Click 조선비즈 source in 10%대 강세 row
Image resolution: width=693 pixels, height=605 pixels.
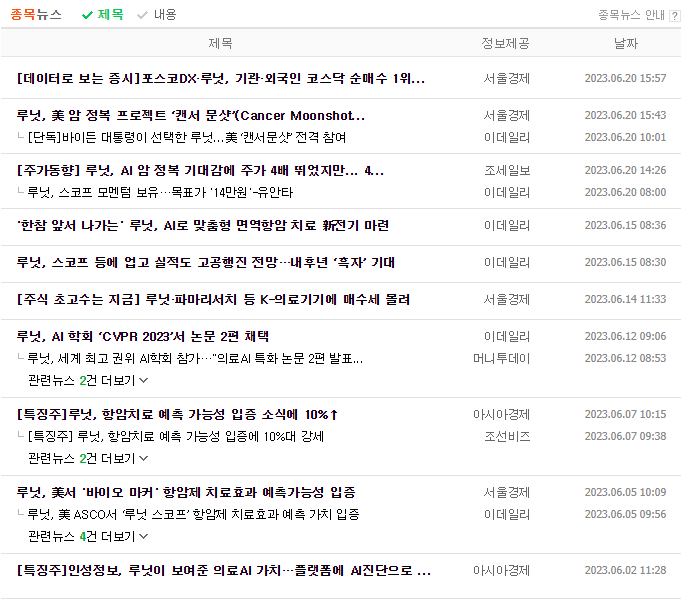click(x=507, y=437)
